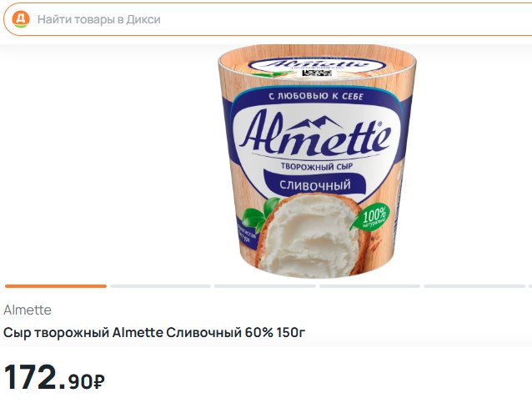Switch to the second product image indicator
This screenshot has height=403, width=532.
point(160,286)
